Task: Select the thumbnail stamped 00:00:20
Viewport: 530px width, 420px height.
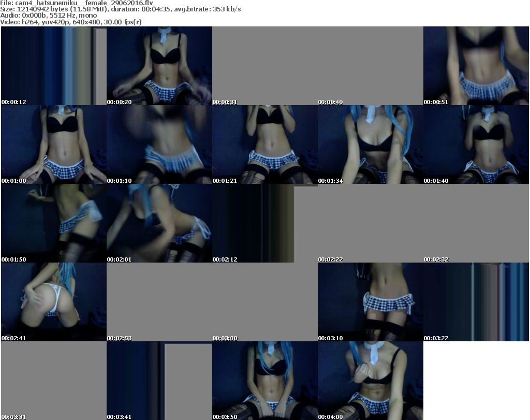Action: pos(159,66)
